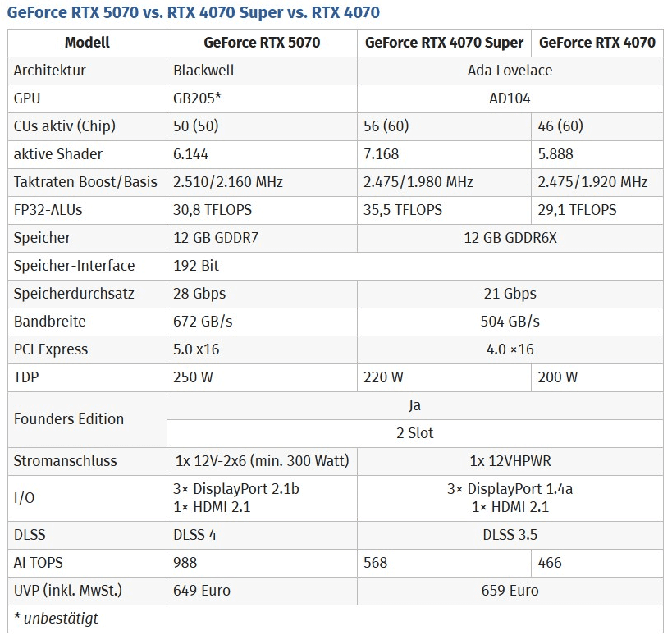Click the 466 AI TOPS value
Viewport: 672px width, 635px height.
pos(550,562)
